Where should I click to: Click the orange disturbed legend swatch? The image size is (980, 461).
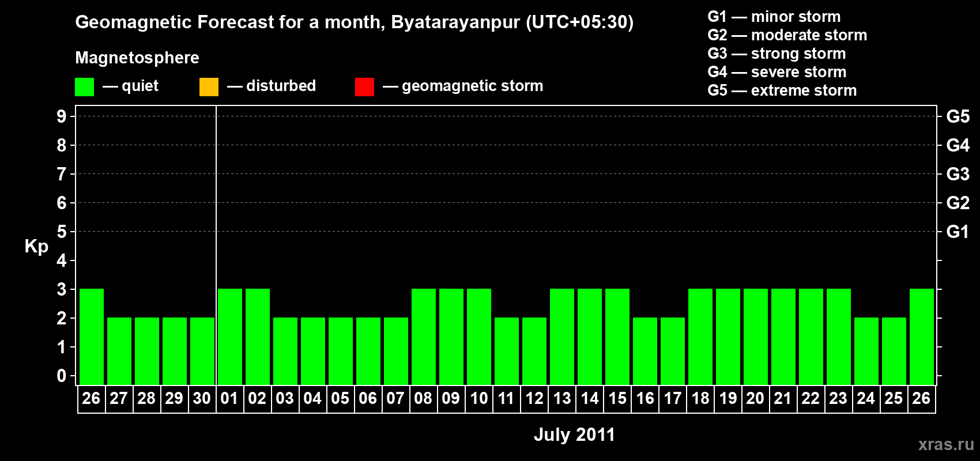click(209, 87)
